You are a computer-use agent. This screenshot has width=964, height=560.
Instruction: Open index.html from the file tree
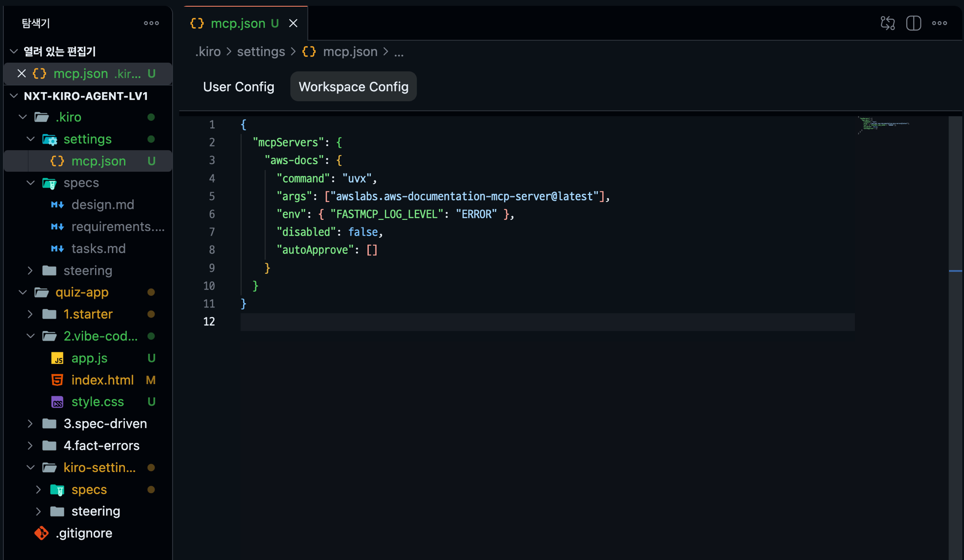pyautogui.click(x=102, y=380)
